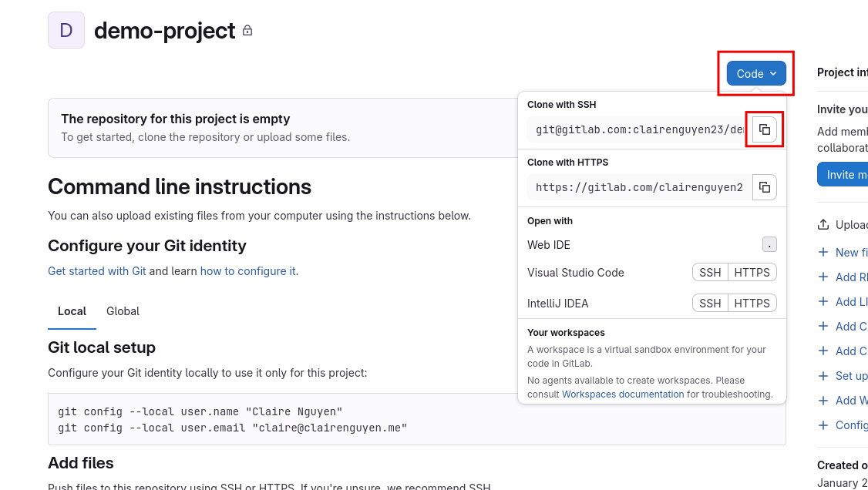Select HTTPS for Visual Studio Code
This screenshot has height=490, width=868.
[x=752, y=272]
